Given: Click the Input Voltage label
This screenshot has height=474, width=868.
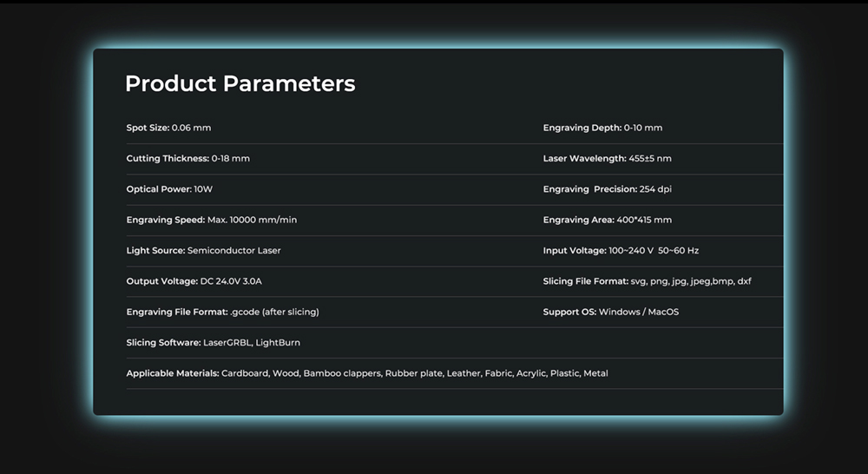Looking at the screenshot, I should pos(575,251).
